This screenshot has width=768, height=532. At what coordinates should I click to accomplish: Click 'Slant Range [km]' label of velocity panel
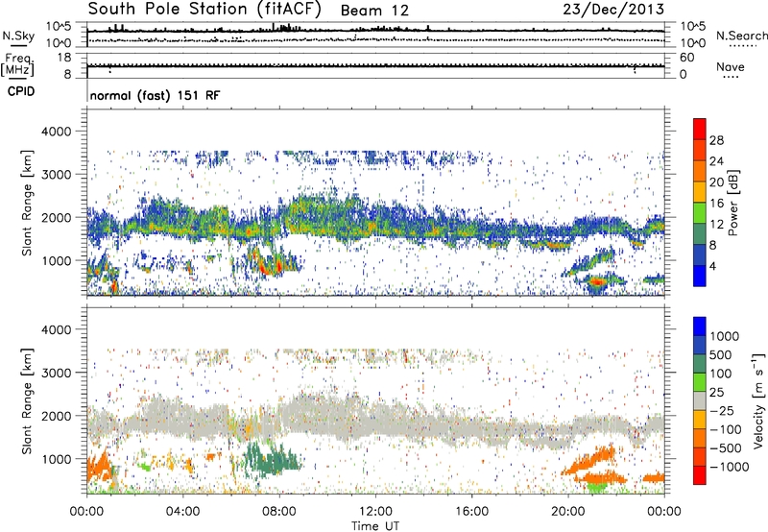pyautogui.click(x=27, y=400)
